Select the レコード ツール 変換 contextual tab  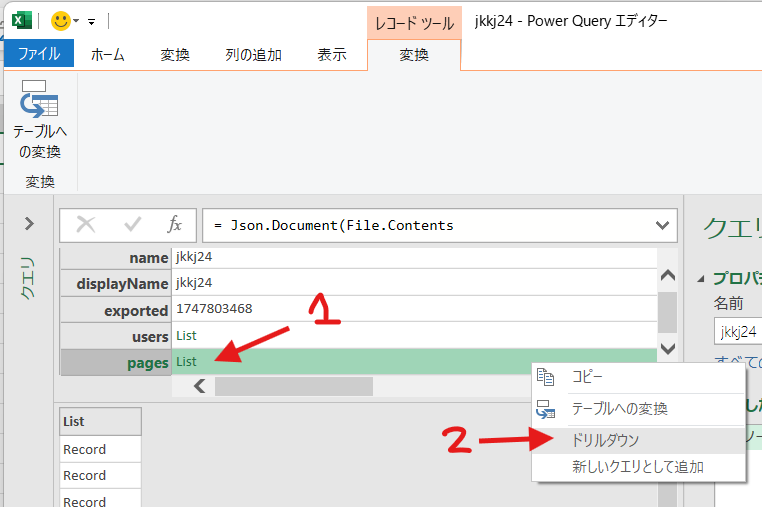pos(414,55)
